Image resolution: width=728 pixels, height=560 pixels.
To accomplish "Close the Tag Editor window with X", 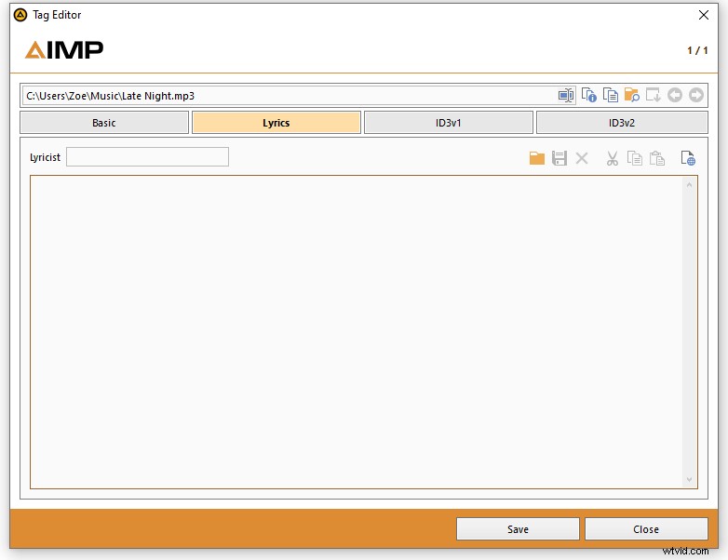I will (x=704, y=15).
